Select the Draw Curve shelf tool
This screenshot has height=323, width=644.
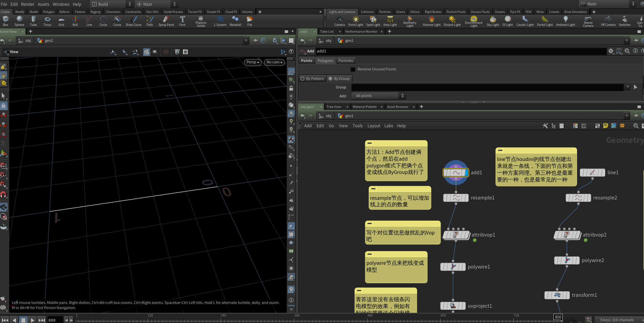[133, 20]
